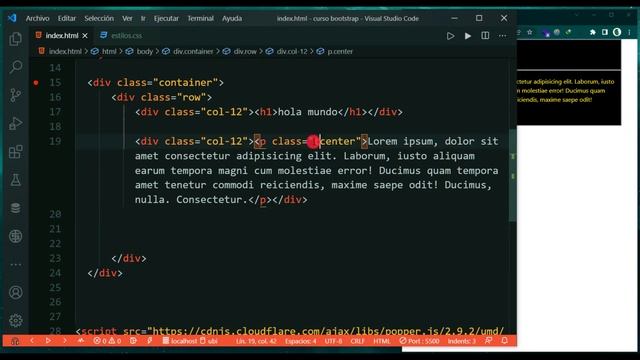Open the Search view in the activity bar
This screenshot has height=360, width=640.
tap(16, 67)
